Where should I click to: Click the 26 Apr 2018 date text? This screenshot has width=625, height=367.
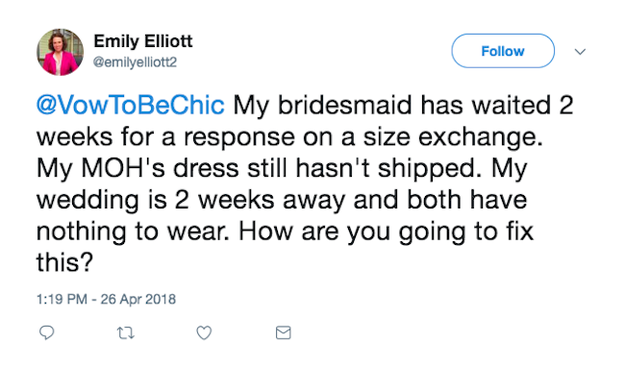(138, 299)
